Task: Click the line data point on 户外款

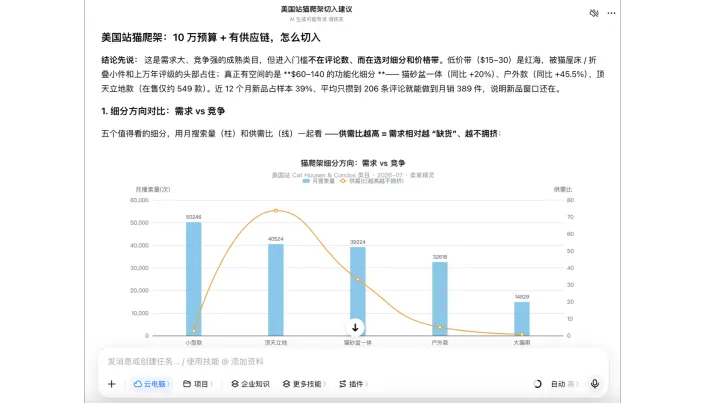Action: tap(440, 327)
